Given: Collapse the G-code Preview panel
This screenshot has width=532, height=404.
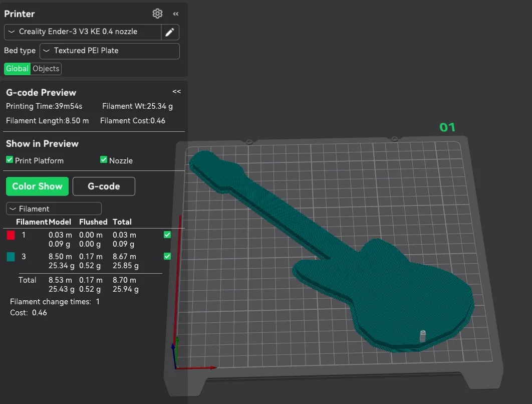Looking at the screenshot, I should (x=176, y=92).
